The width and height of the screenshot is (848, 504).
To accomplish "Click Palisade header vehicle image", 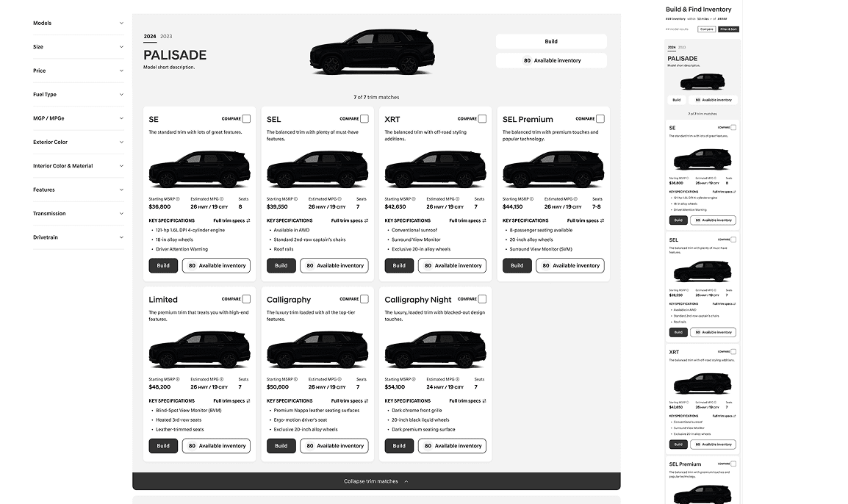I will [372, 52].
